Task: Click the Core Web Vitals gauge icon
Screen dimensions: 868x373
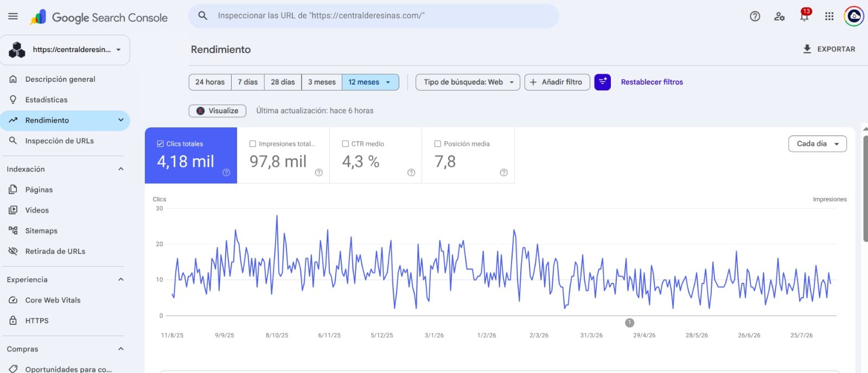Action: click(13, 300)
